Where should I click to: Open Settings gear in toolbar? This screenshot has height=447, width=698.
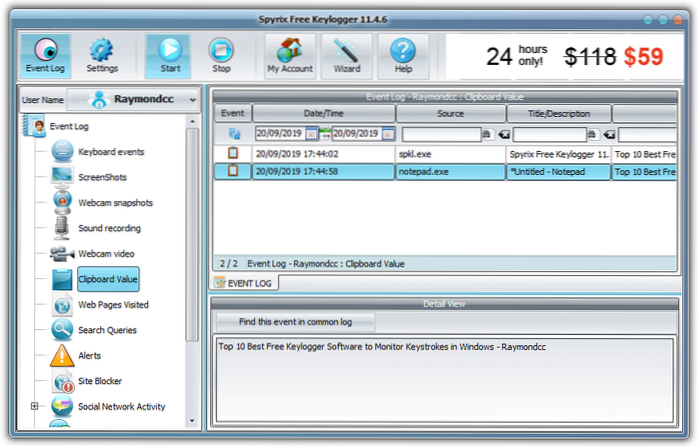click(x=101, y=55)
